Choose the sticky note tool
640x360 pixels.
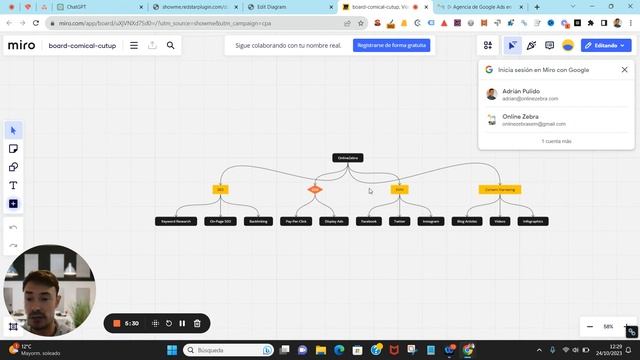(13, 149)
